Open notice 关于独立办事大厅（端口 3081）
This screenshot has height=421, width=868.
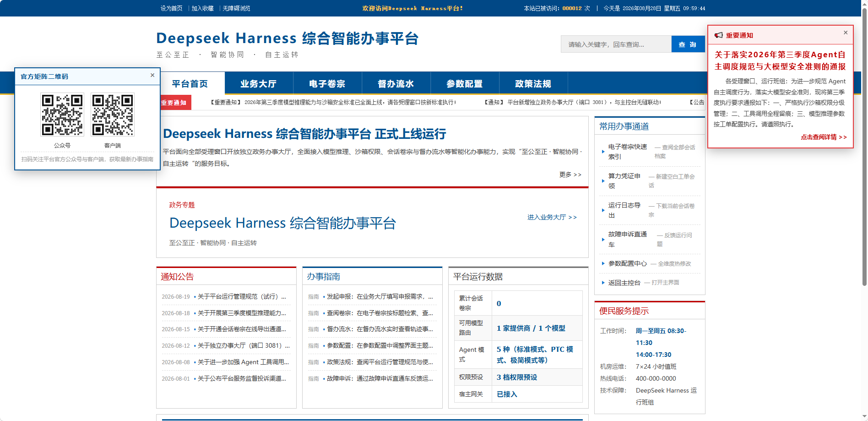click(244, 345)
